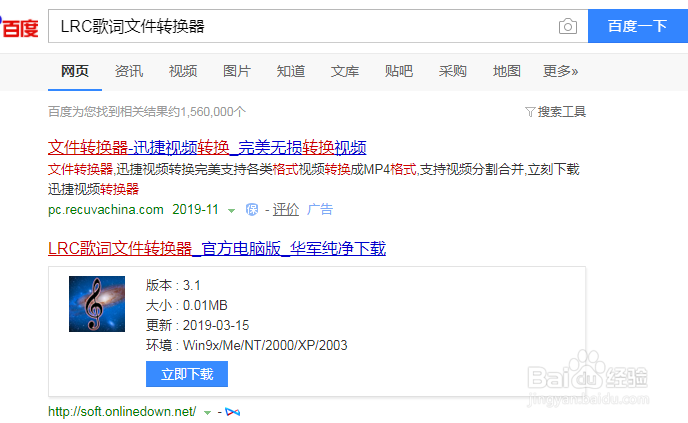This screenshot has width=688, height=423.
Task: Click the 更新 : 2019-03-15 text
Action: [197, 326]
